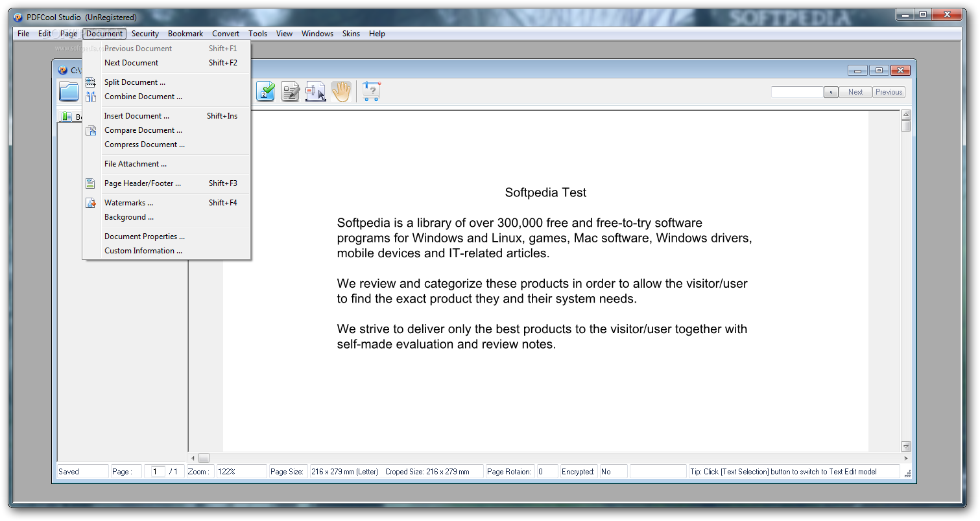This screenshot has height=521, width=980.
Task: Choose Watermarks from the Document menu
Action: point(167,203)
